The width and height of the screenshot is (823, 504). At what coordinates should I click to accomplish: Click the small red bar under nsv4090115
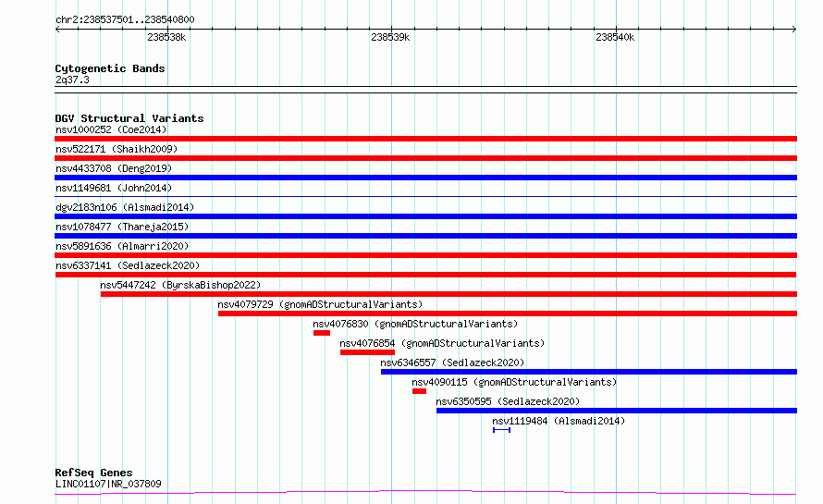[x=420, y=391]
